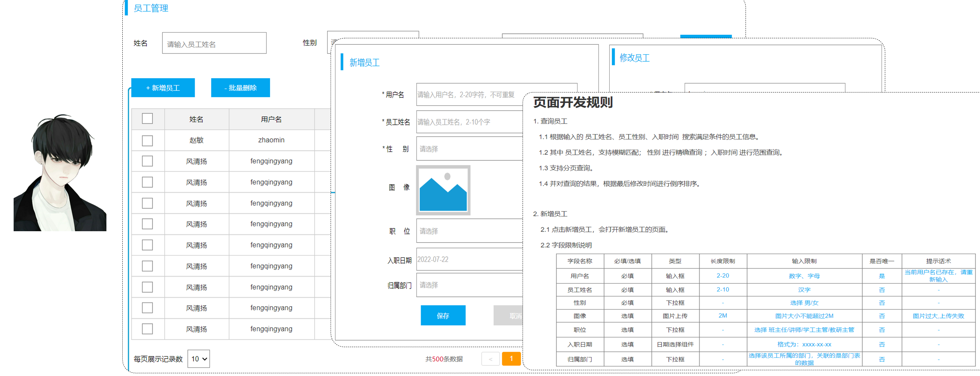Click the 员工姓名 input in 新增员工 form

pyautogui.click(x=470, y=122)
